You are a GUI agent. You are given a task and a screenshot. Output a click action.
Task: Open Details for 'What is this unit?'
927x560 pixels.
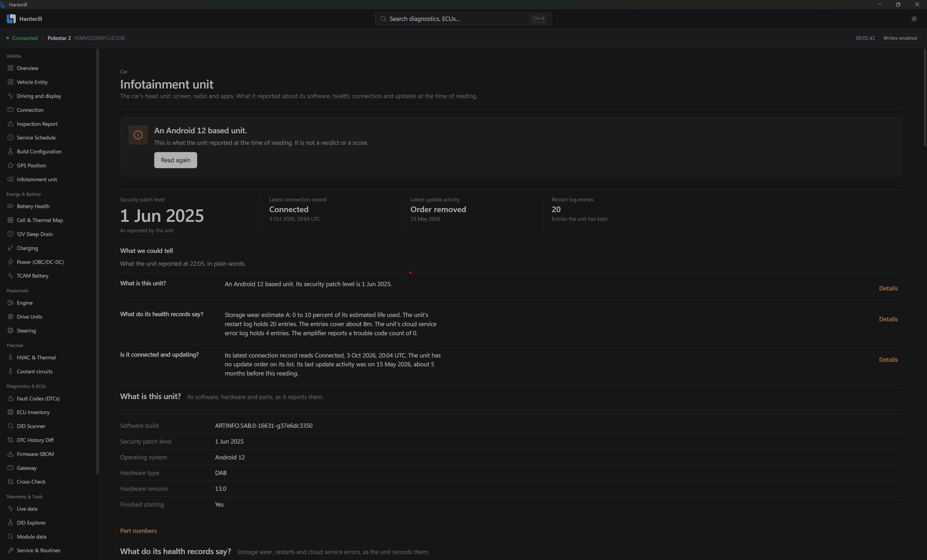point(888,289)
